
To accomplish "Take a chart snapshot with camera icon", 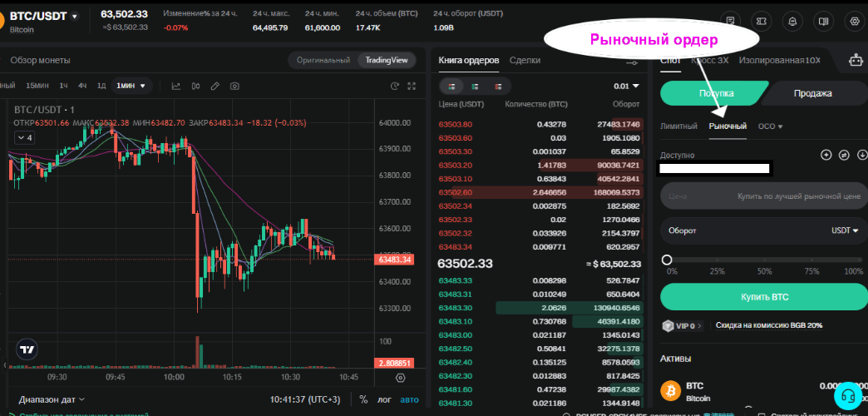I will pyautogui.click(x=234, y=86).
